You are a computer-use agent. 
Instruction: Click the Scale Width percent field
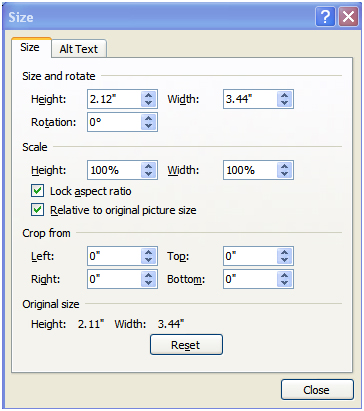click(250, 170)
